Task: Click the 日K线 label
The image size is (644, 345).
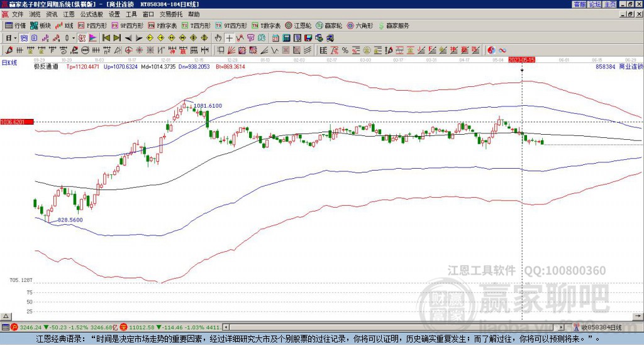Action: click(9, 62)
